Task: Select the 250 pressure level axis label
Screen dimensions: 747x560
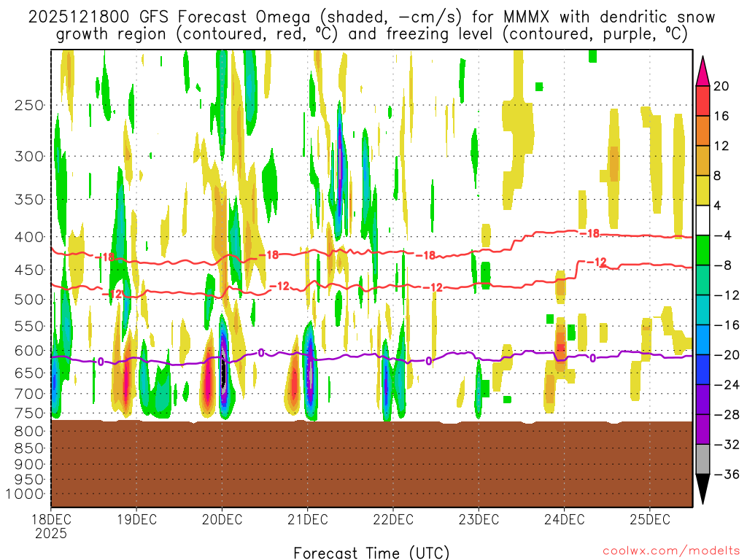Action: 28,105
